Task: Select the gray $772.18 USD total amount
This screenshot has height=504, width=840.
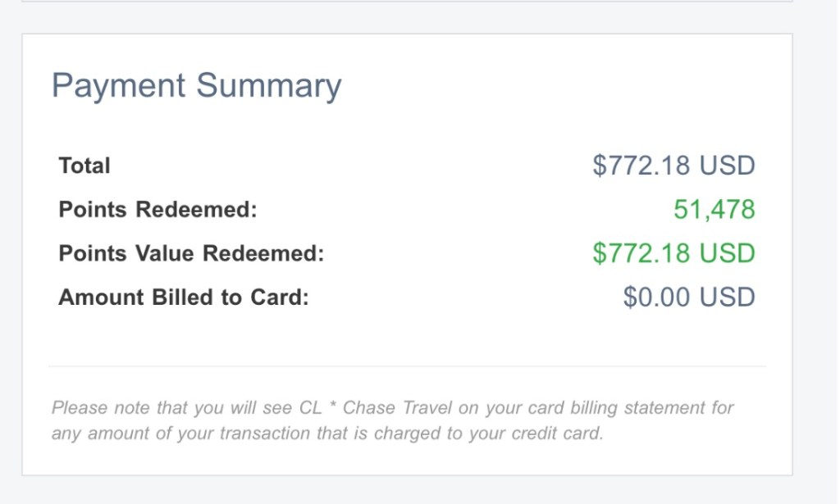Action: point(673,166)
